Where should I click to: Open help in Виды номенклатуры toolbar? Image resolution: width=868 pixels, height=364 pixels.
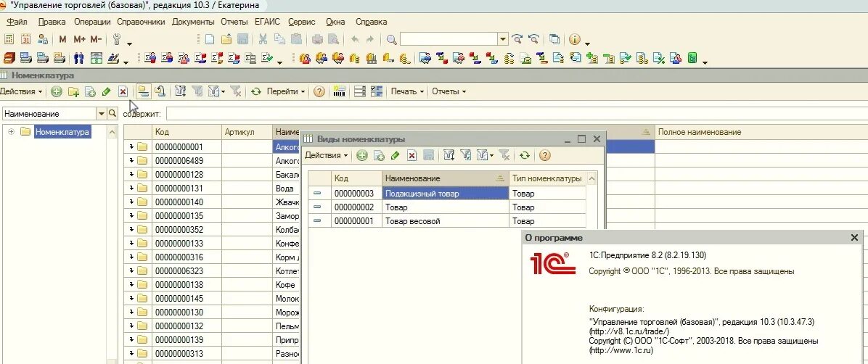tap(545, 156)
